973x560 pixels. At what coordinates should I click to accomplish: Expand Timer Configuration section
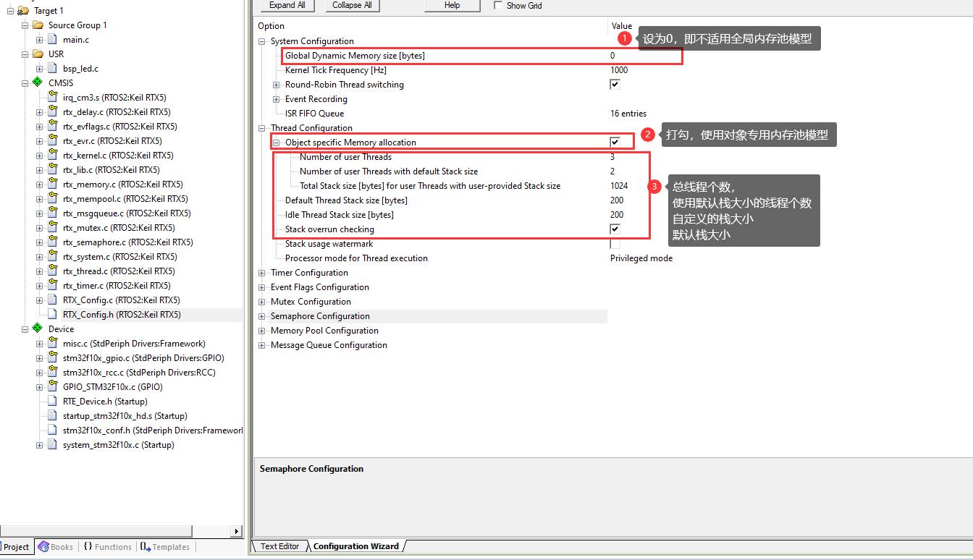click(262, 273)
